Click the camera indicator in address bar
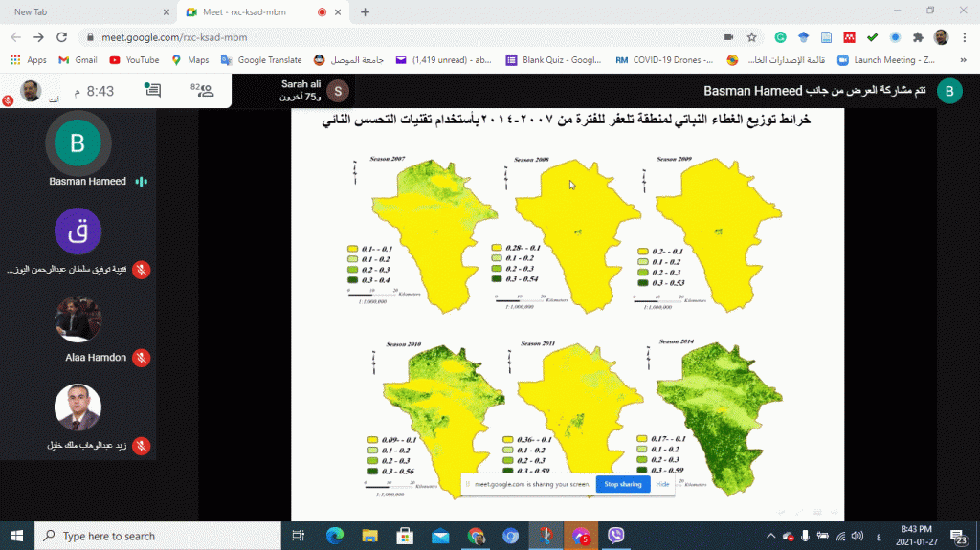The height and width of the screenshot is (550, 980). click(728, 37)
